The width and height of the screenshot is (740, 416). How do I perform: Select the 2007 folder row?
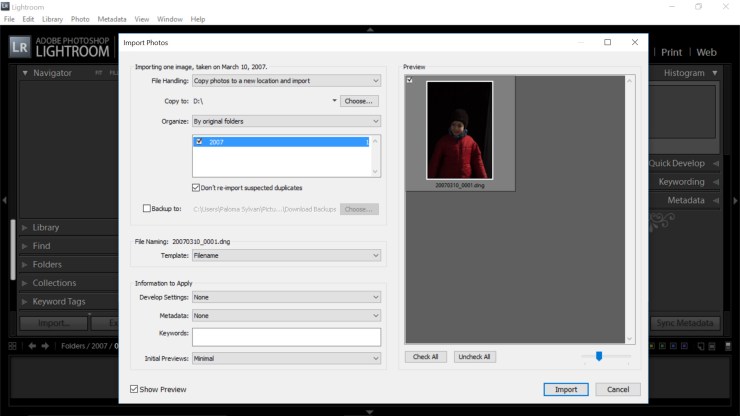coord(281,142)
